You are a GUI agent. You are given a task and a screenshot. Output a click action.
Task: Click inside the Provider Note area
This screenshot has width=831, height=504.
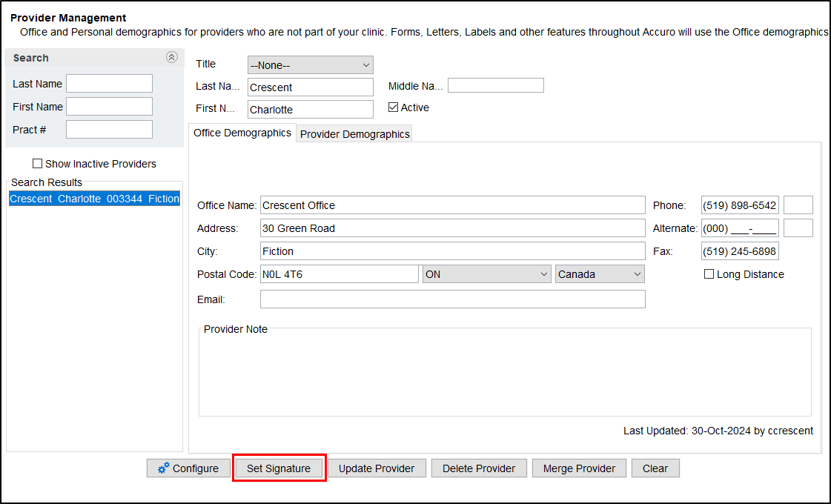[504, 371]
